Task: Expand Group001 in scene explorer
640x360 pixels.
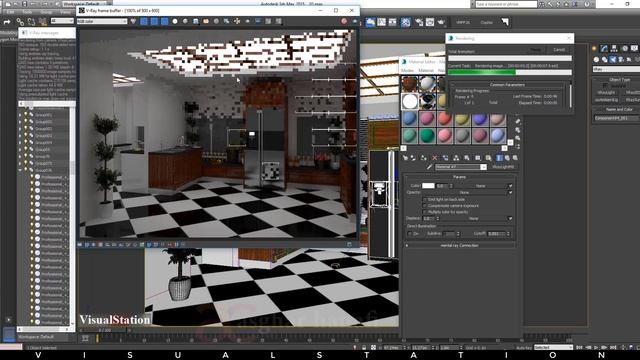Action: pos(20,115)
